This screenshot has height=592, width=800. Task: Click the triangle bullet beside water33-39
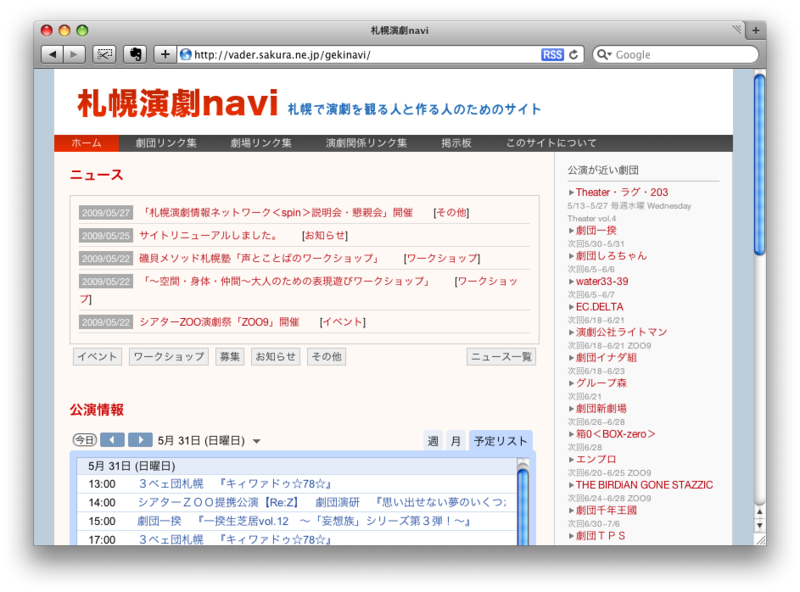571,282
